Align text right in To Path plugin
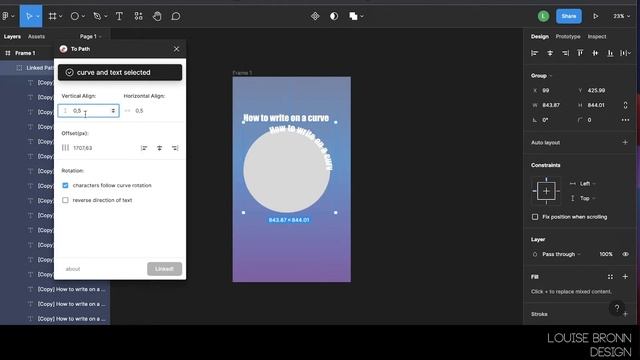The width and height of the screenshot is (640, 360). [175, 148]
